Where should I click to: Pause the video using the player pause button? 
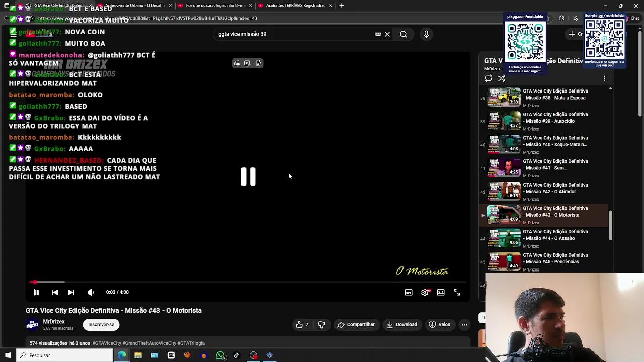tap(36, 292)
